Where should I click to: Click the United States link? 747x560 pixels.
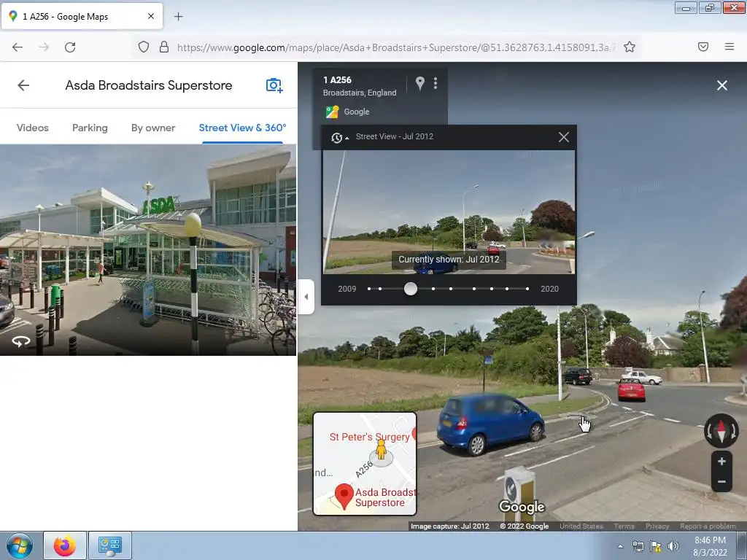[581, 526]
